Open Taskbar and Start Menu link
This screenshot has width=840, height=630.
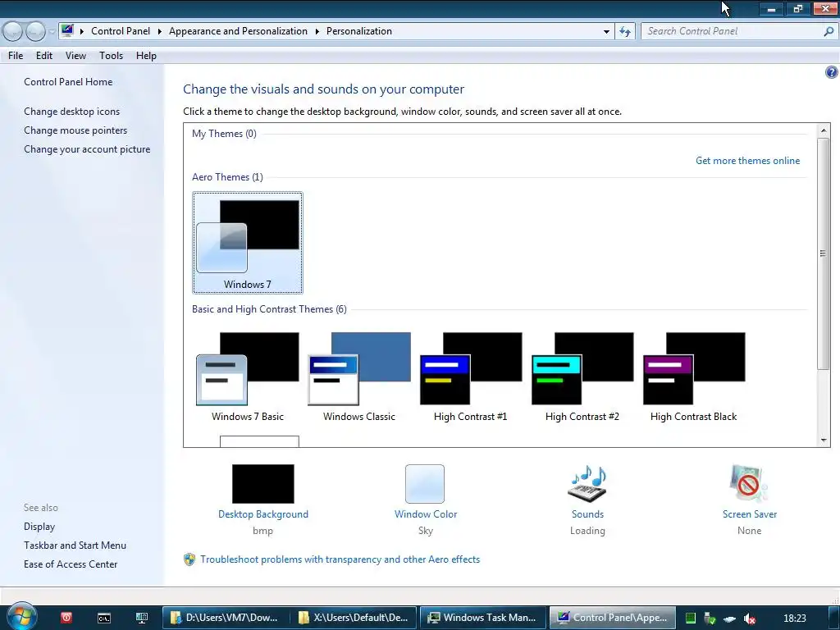click(x=75, y=546)
